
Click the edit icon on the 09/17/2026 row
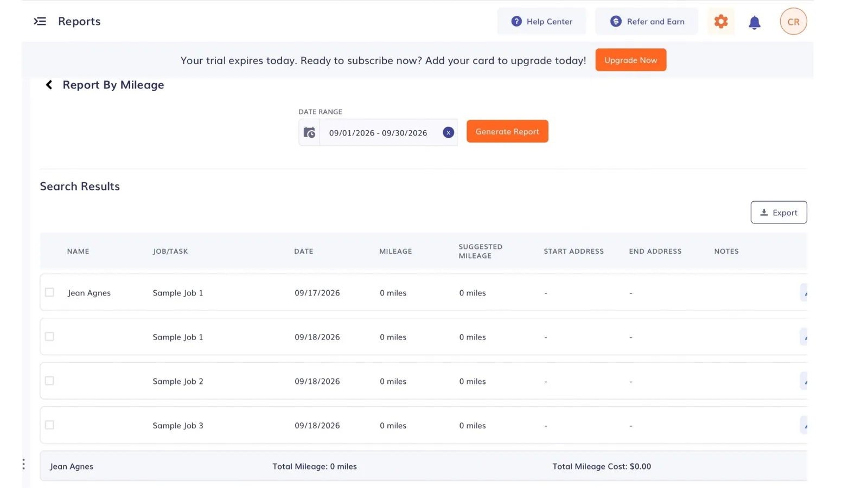804,293
